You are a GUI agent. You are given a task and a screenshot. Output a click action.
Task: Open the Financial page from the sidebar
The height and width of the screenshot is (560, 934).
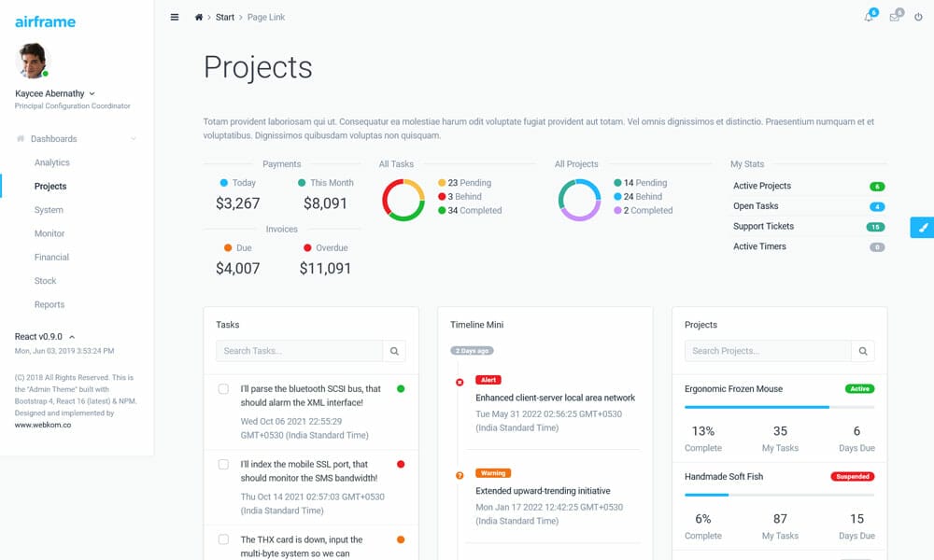[x=51, y=257]
